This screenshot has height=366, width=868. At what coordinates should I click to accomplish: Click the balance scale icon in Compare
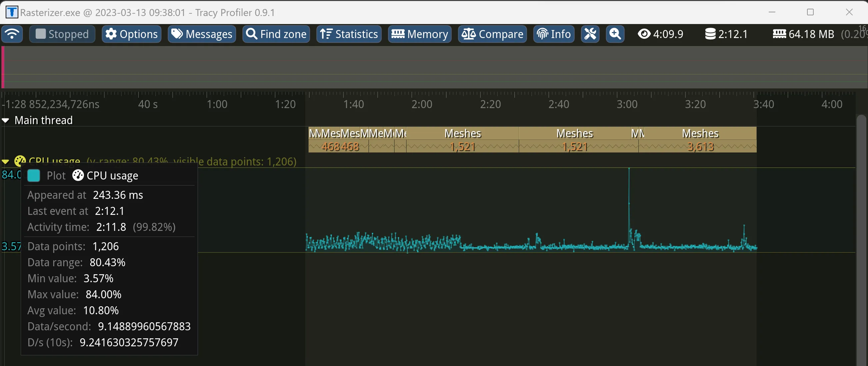tap(468, 34)
